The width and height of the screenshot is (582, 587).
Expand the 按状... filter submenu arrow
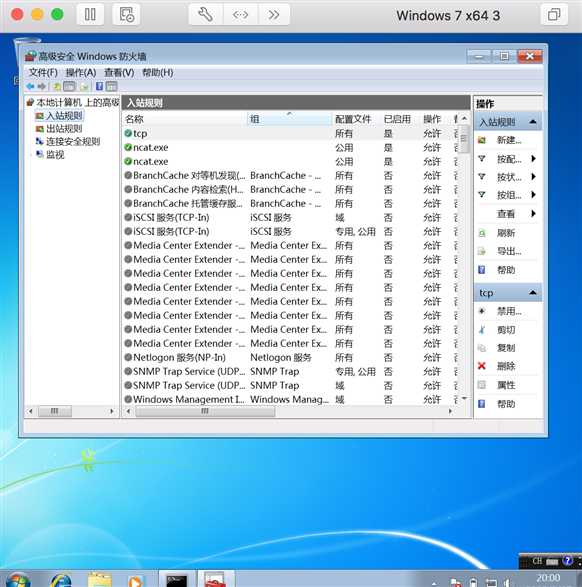pos(533,176)
